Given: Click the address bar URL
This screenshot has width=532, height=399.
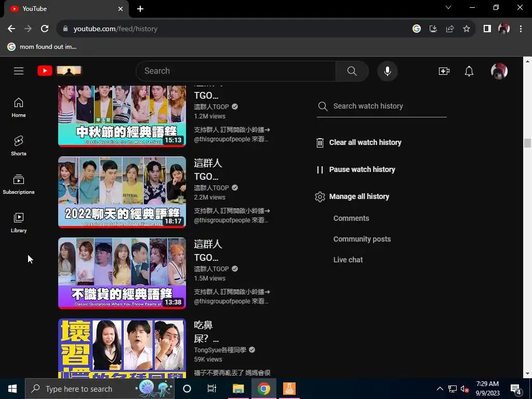Looking at the screenshot, I should tap(115, 29).
